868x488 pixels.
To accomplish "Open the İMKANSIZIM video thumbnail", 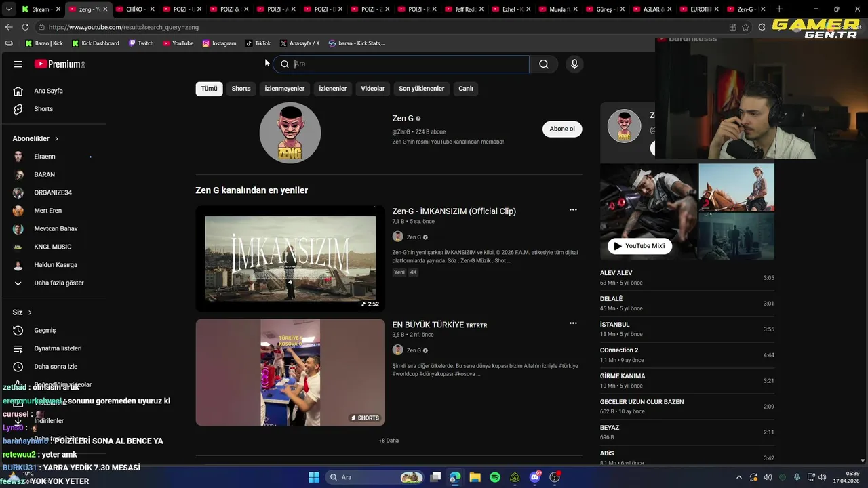I will tap(290, 259).
